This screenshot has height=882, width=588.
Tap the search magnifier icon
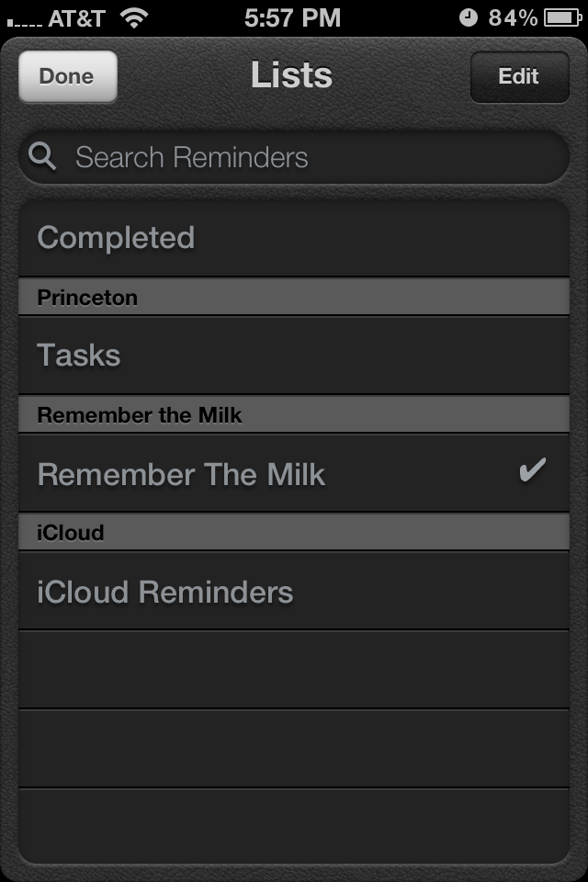pos(42,156)
